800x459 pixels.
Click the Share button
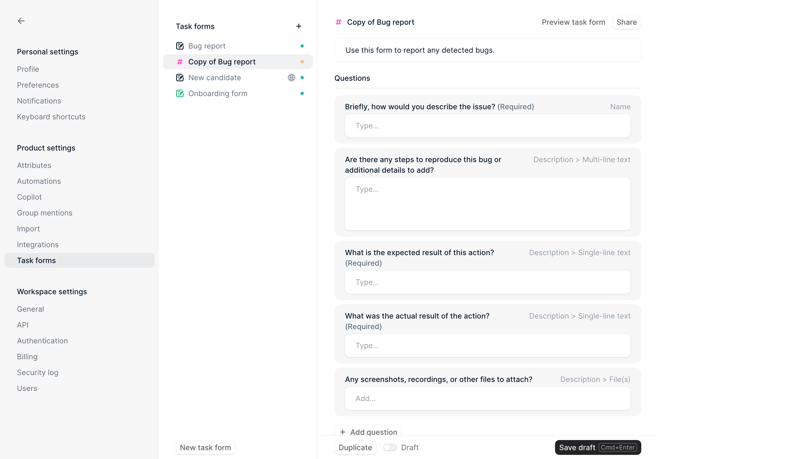tap(627, 22)
